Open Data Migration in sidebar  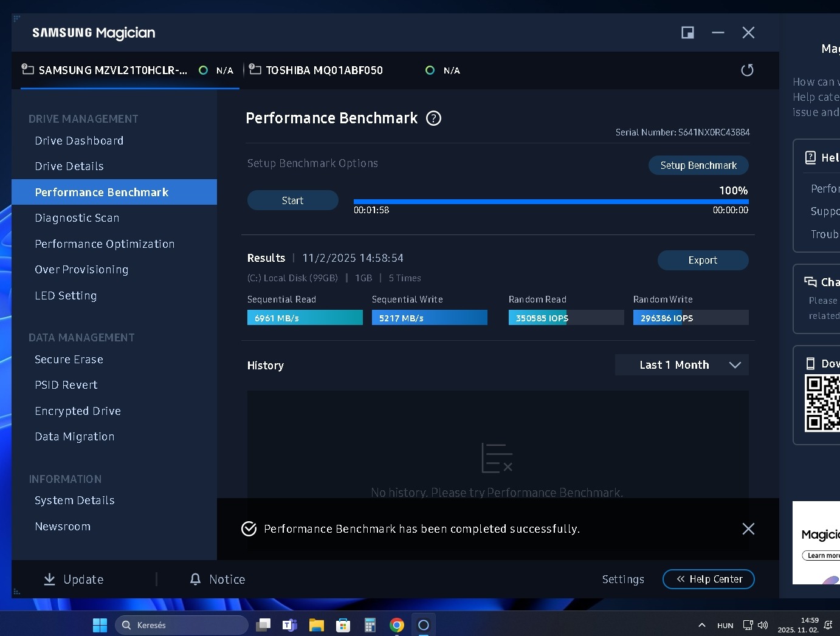75,437
